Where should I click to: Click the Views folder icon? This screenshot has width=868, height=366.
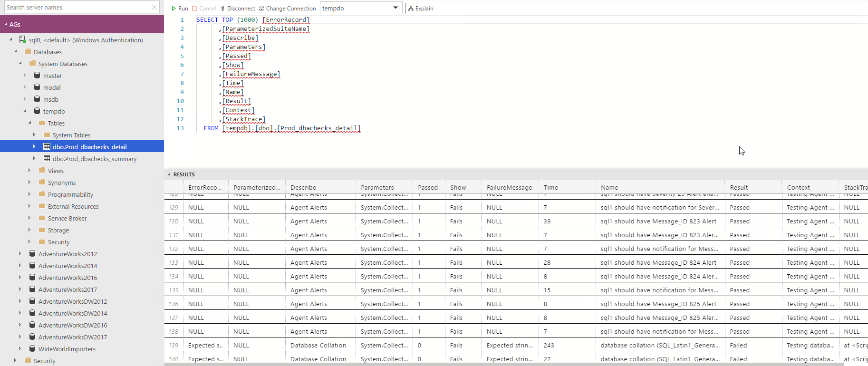click(42, 170)
